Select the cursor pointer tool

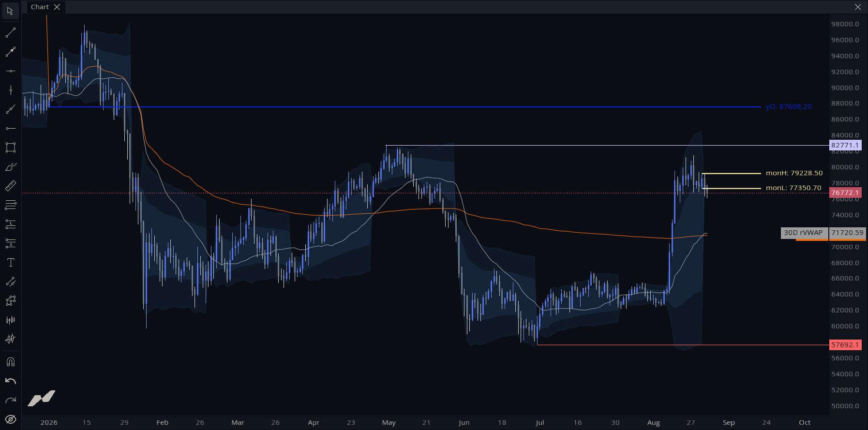pos(10,11)
